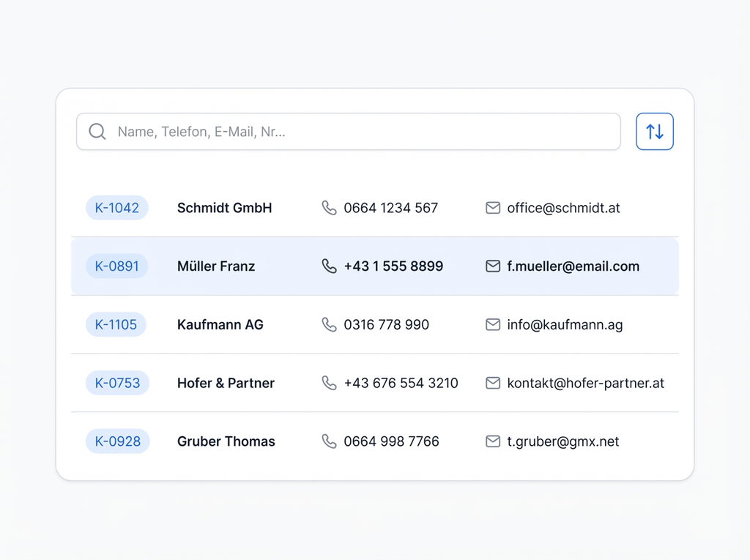The image size is (750, 560).
Task: Focus the Name, Telefon, E-Mail search field
Action: [x=359, y=132]
